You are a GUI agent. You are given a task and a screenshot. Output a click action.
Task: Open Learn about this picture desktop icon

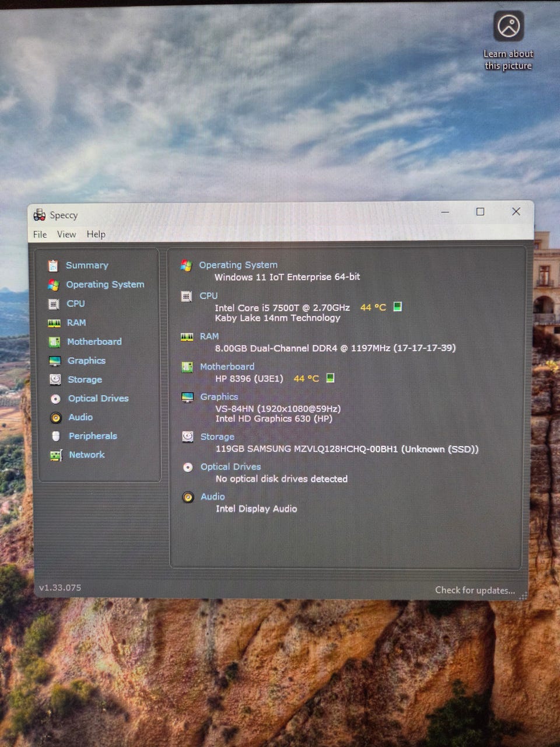click(509, 41)
